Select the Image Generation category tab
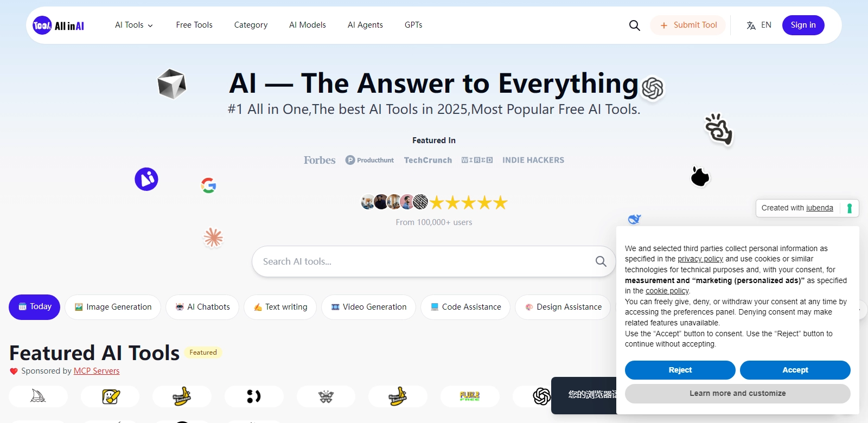Image resolution: width=868 pixels, height=423 pixels. [x=113, y=307]
